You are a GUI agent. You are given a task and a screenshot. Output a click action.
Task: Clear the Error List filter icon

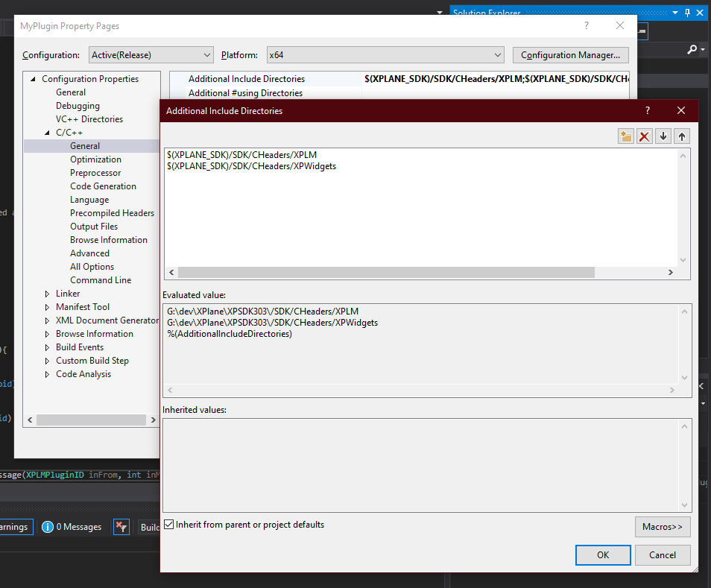[121, 527]
